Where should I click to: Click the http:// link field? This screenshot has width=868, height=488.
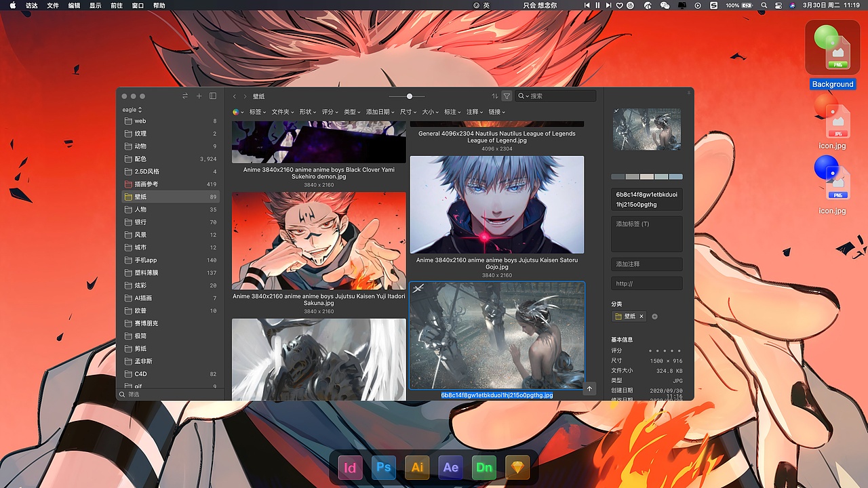pyautogui.click(x=647, y=283)
